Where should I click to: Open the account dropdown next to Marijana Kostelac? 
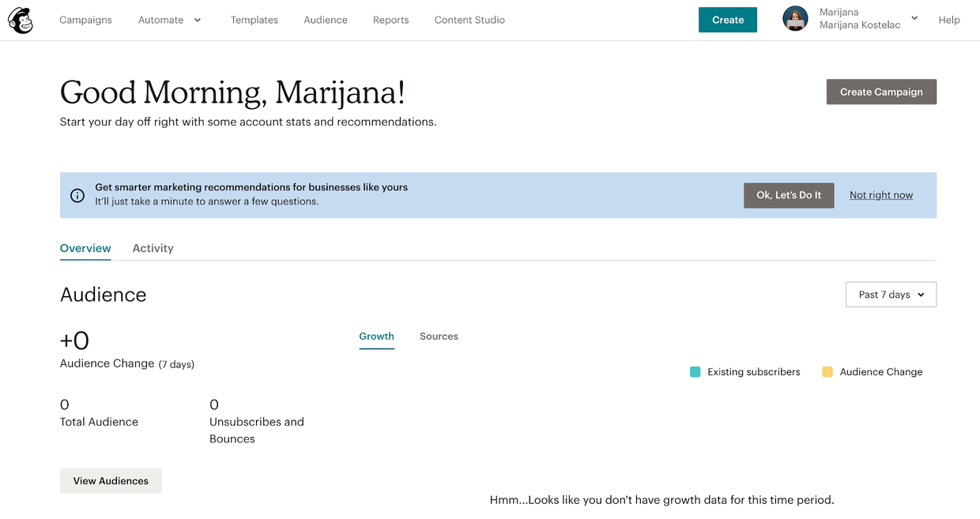point(914,18)
